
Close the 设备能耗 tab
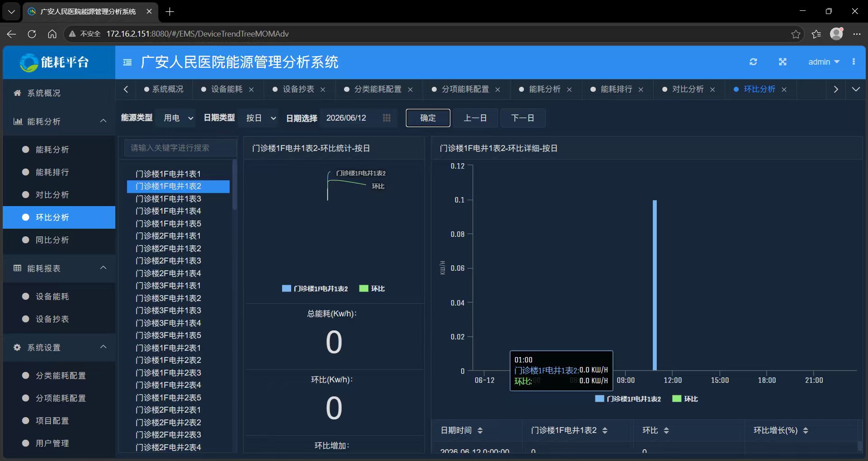pyautogui.click(x=251, y=90)
